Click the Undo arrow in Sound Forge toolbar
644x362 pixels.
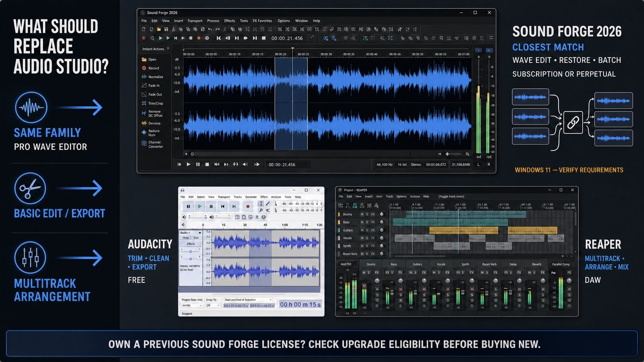pyautogui.click(x=210, y=29)
